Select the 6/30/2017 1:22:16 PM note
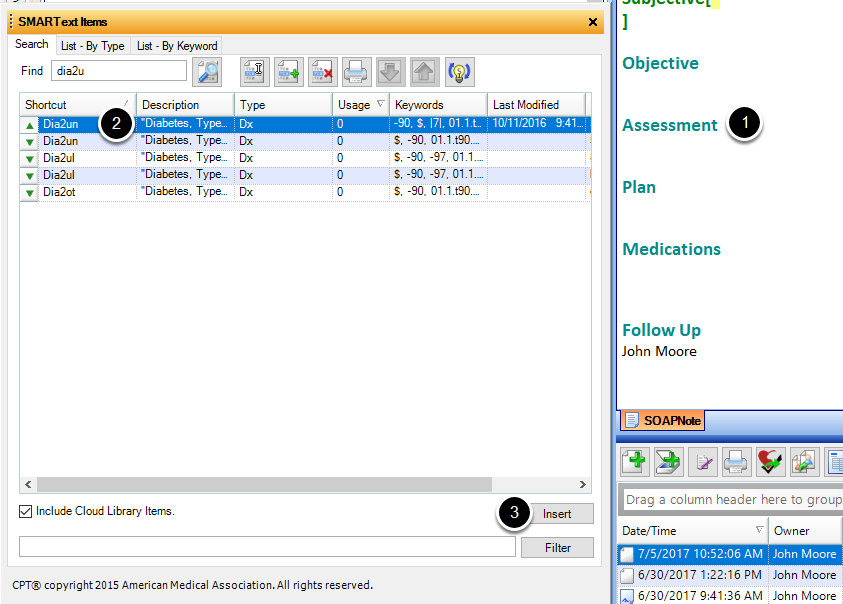The height and width of the screenshot is (604, 843). [x=731, y=575]
